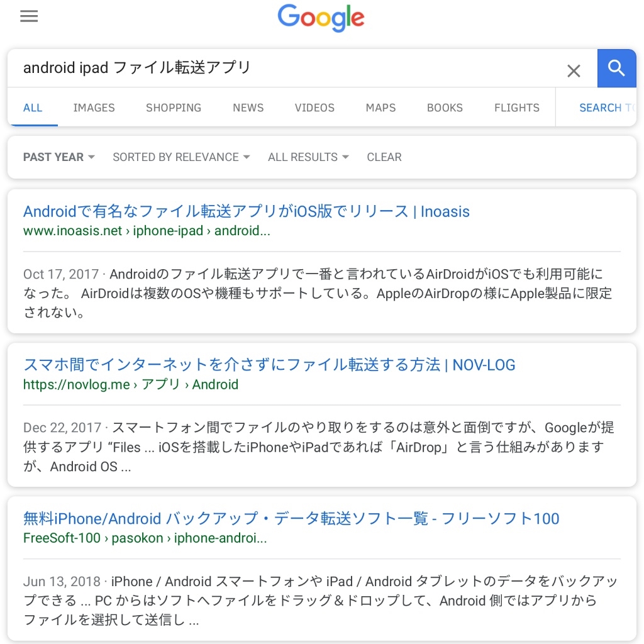The height and width of the screenshot is (644, 644).
Task: Clear the search query with the X icon
Action: click(x=574, y=70)
